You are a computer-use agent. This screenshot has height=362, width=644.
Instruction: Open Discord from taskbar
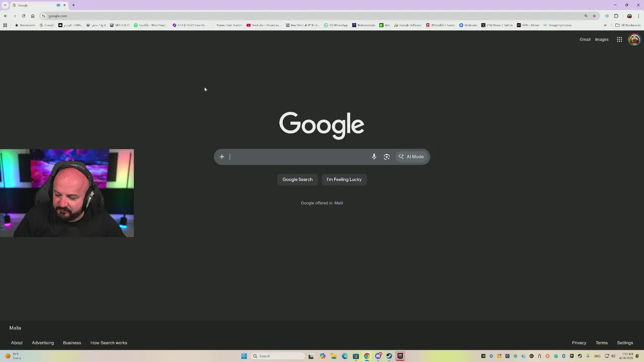click(378, 356)
